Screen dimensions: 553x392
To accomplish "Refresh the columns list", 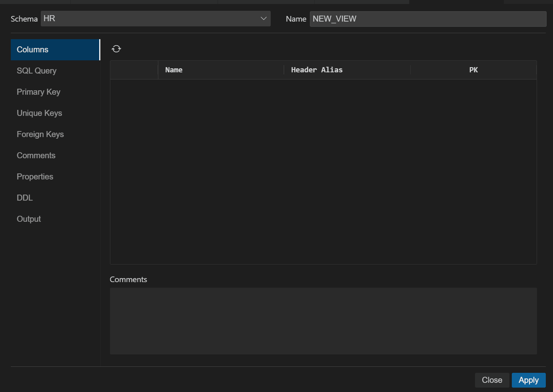I will click(x=116, y=48).
